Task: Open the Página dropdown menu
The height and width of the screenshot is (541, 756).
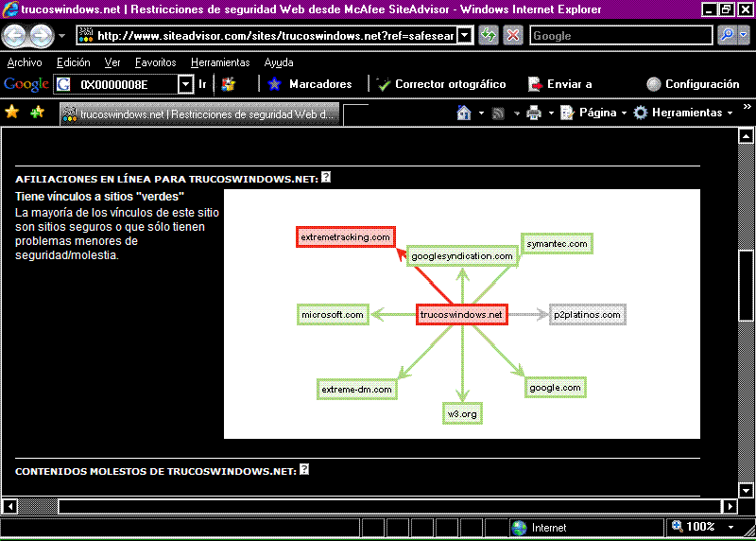Action: point(593,113)
